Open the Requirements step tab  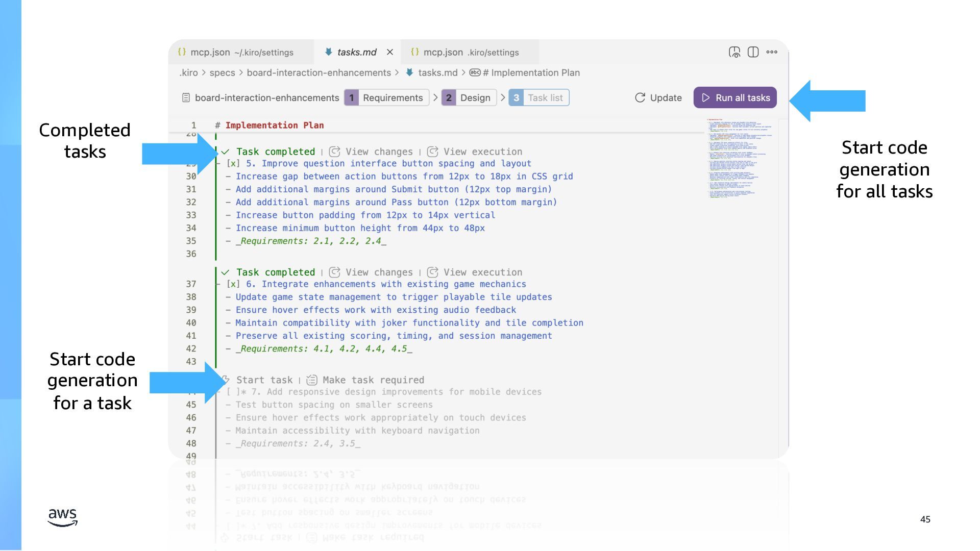pyautogui.click(x=386, y=98)
